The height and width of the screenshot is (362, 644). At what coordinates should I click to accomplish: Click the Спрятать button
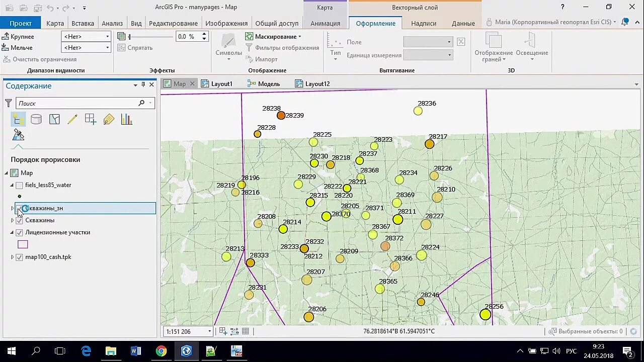tap(135, 48)
